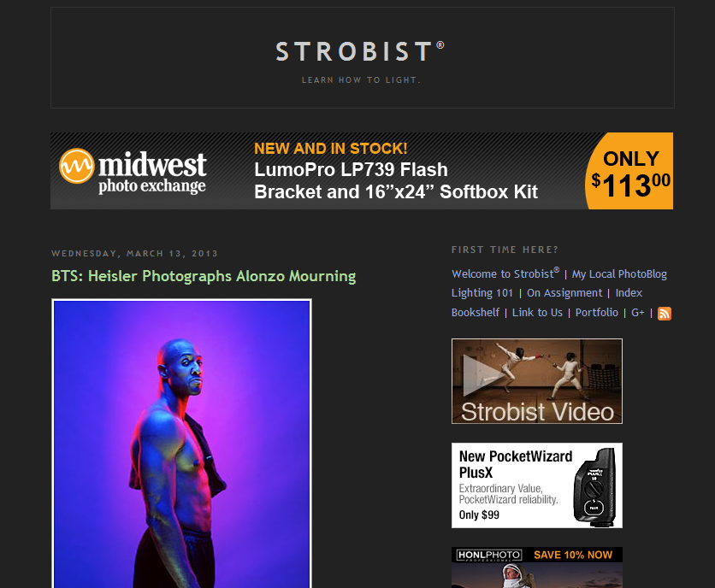Open the BTS Heisler Photographs post title
The image size is (715, 588).
[204, 276]
